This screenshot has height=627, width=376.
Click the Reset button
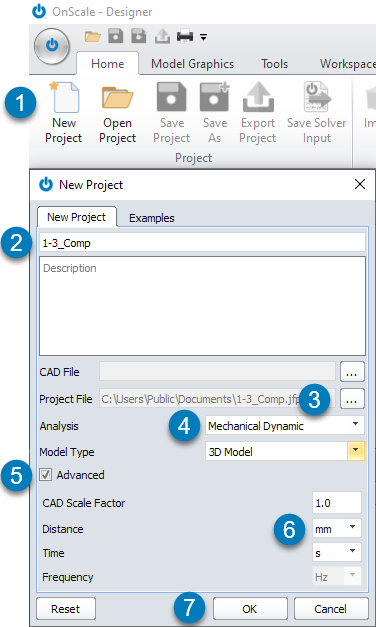click(x=66, y=609)
